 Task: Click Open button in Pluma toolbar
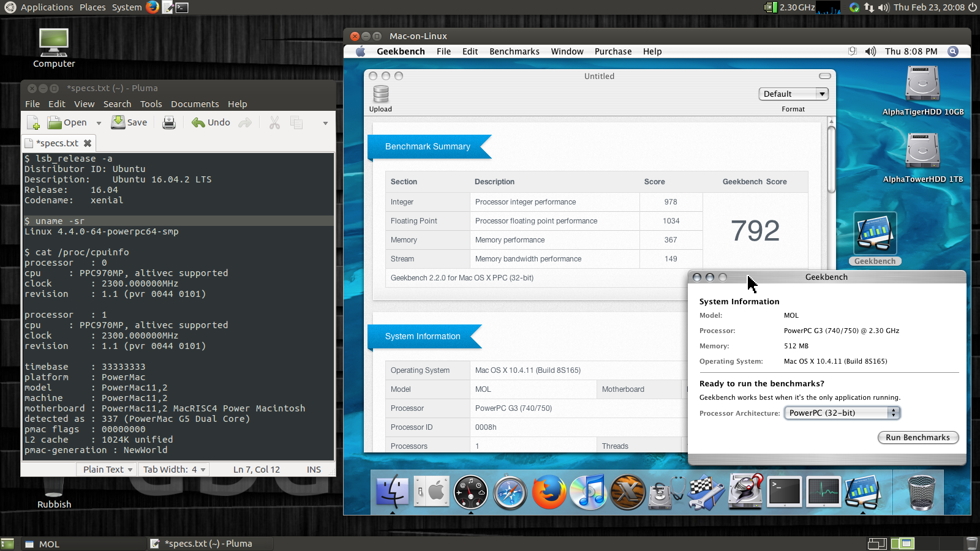67,122
